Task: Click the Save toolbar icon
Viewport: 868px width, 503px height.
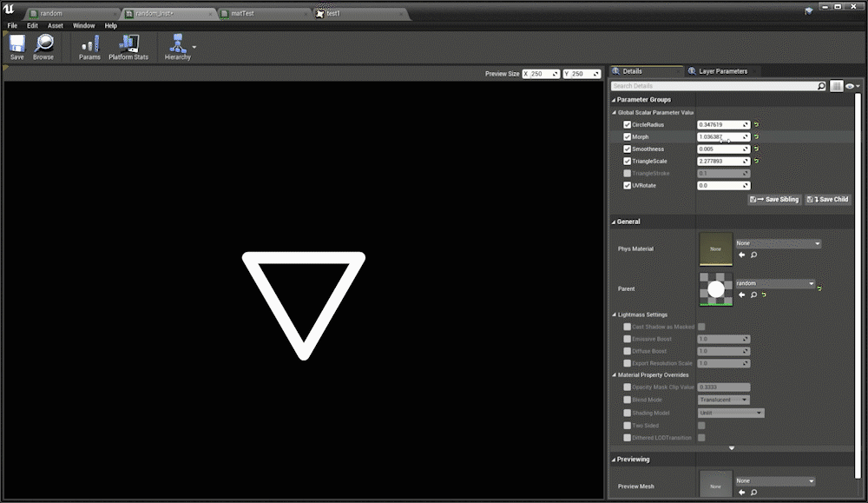Action: click(17, 47)
